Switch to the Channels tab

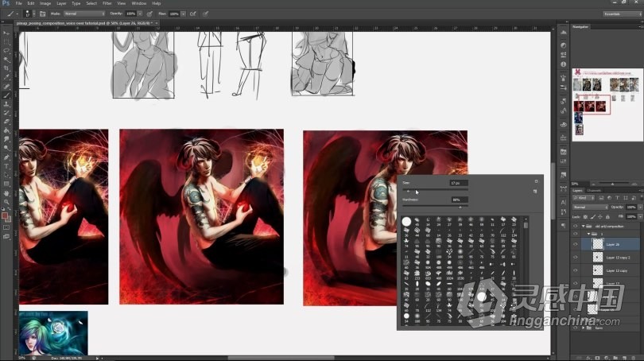[x=594, y=191]
